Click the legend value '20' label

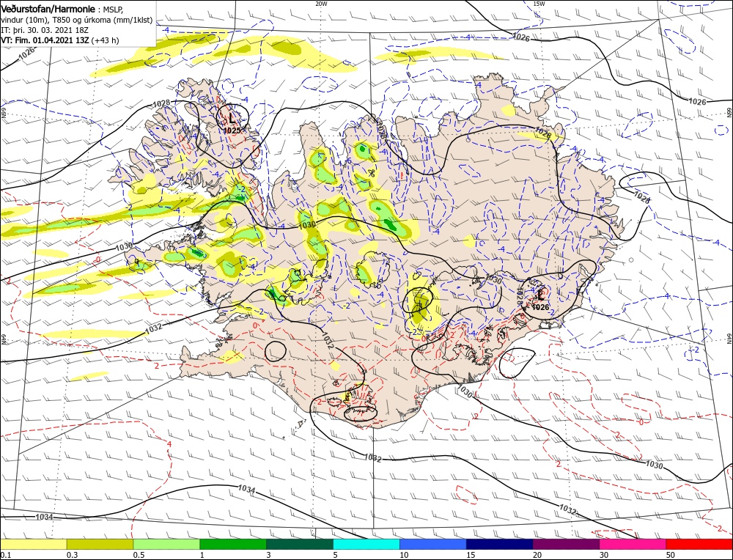[537, 555]
